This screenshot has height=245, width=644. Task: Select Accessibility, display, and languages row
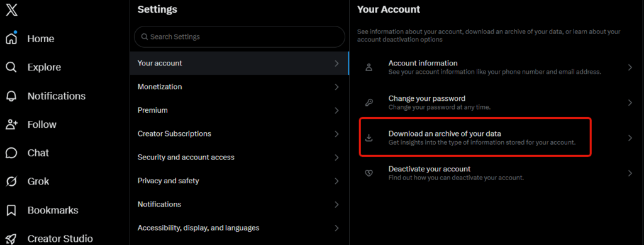(240, 228)
